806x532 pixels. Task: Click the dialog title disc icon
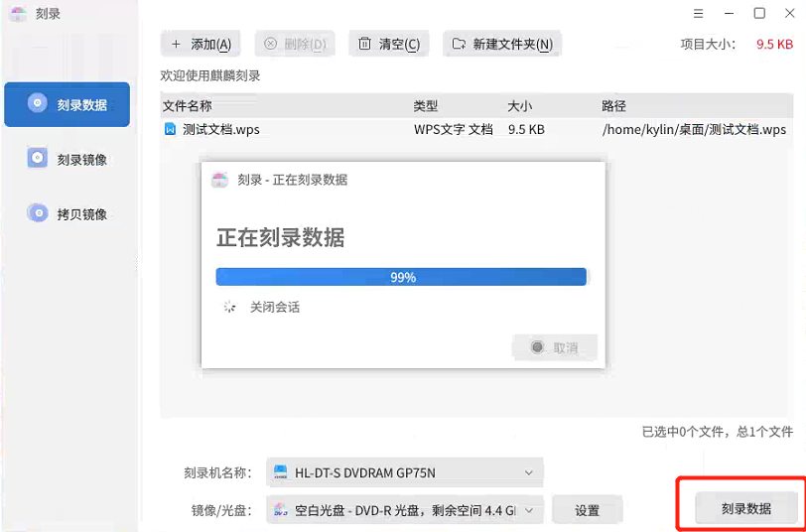point(219,180)
